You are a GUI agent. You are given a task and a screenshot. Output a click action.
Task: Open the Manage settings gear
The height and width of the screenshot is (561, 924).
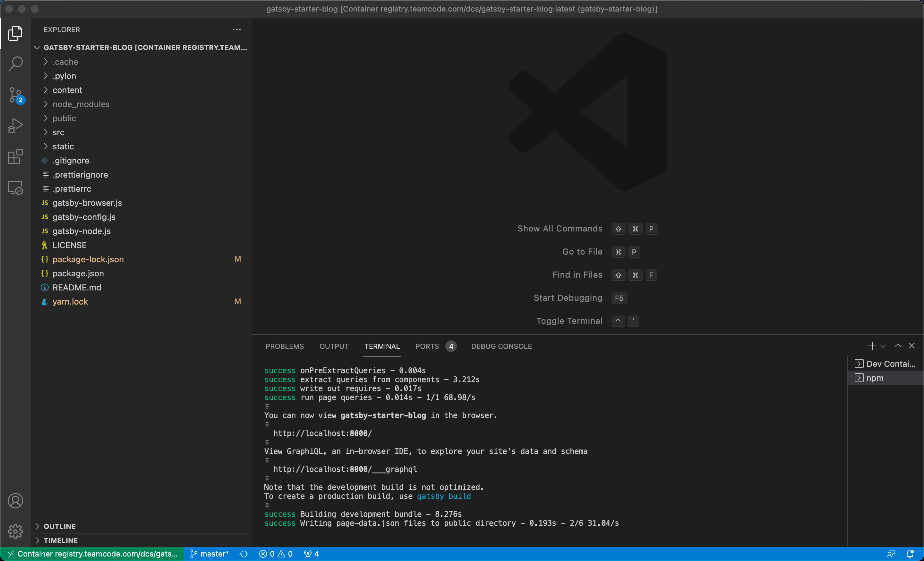click(x=15, y=531)
